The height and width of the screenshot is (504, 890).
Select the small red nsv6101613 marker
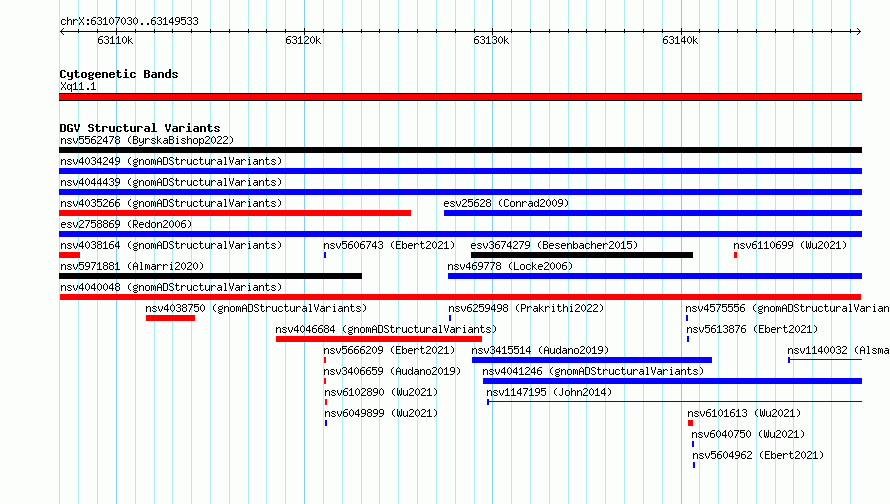(x=690, y=423)
